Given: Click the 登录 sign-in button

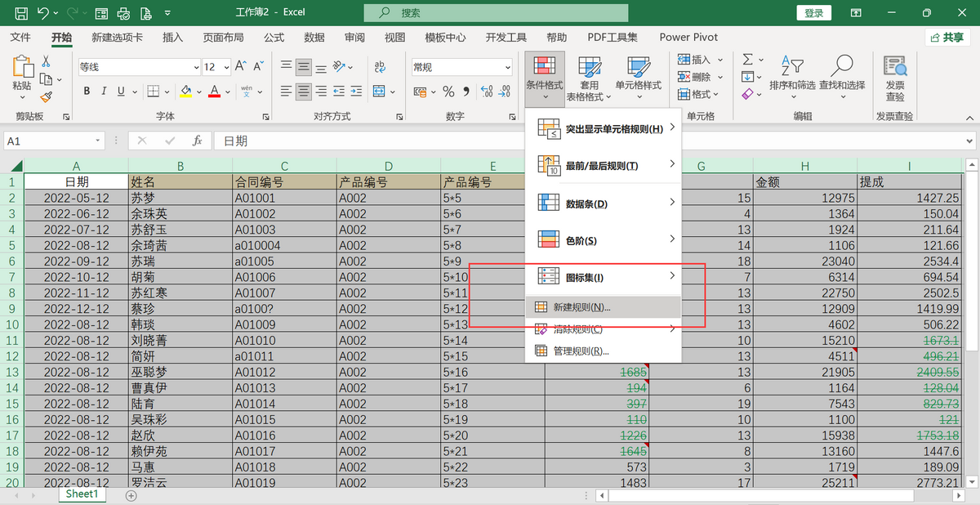Looking at the screenshot, I should 813,13.
